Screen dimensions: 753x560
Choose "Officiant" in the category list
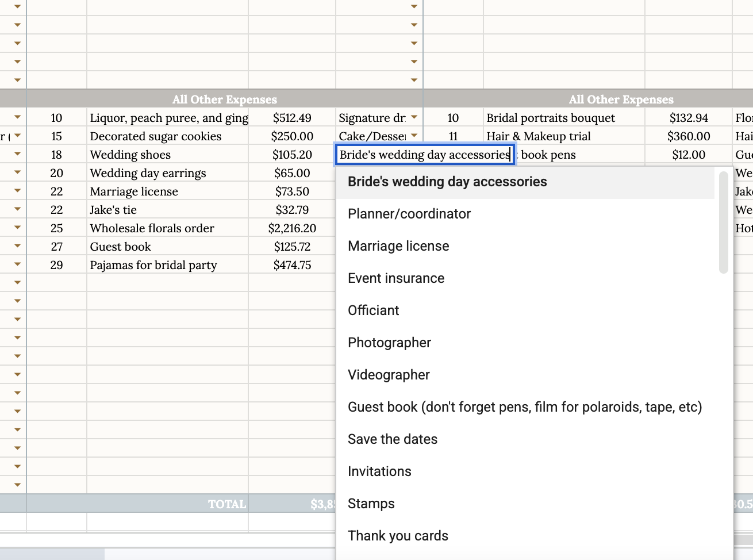(525, 310)
